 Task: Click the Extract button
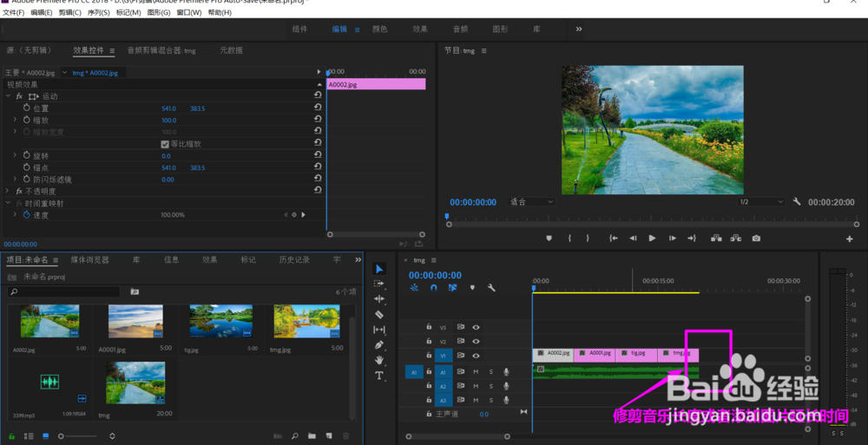click(x=736, y=238)
